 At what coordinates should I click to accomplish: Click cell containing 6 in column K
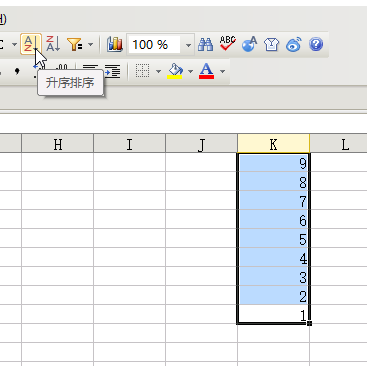tap(273, 219)
